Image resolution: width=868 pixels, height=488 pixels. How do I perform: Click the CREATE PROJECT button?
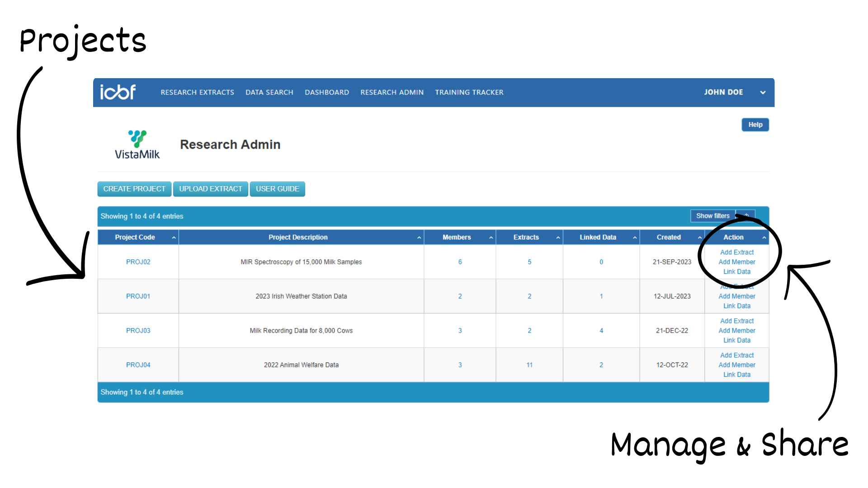tap(134, 189)
